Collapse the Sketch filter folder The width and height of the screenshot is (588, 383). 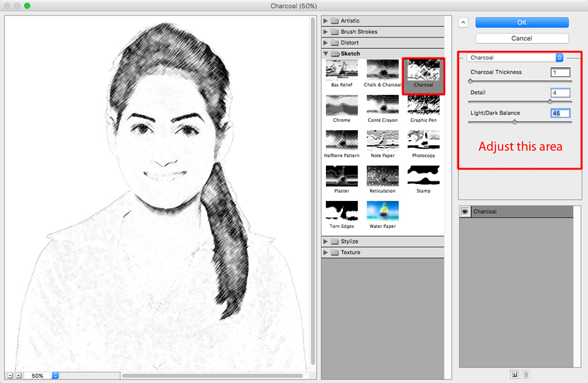[326, 54]
